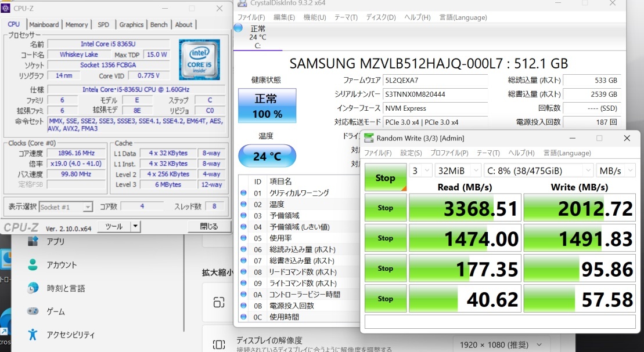This screenshot has height=352, width=644.
Task: Click the serial number field S3TNNX0M820444
Action: tap(435, 95)
